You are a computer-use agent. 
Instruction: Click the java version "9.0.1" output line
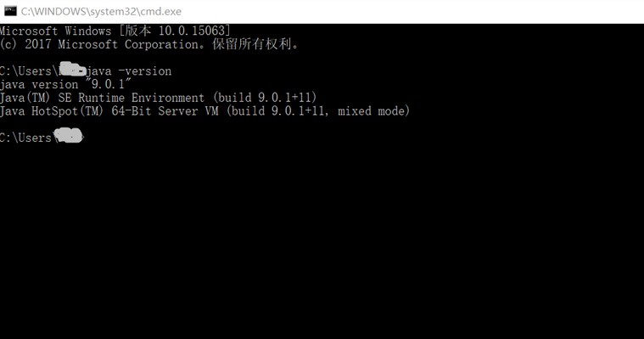pyautogui.click(x=65, y=84)
